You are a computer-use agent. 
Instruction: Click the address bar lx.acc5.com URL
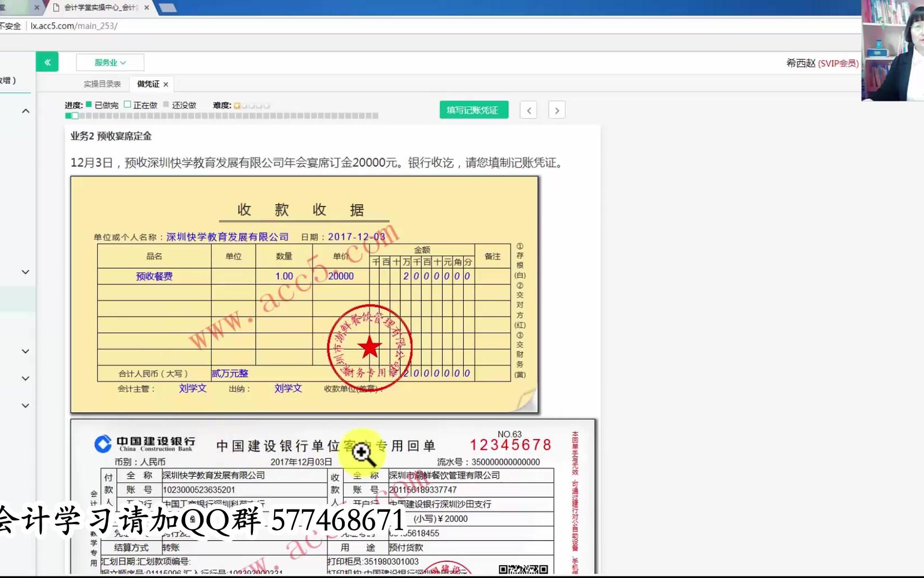[74, 26]
